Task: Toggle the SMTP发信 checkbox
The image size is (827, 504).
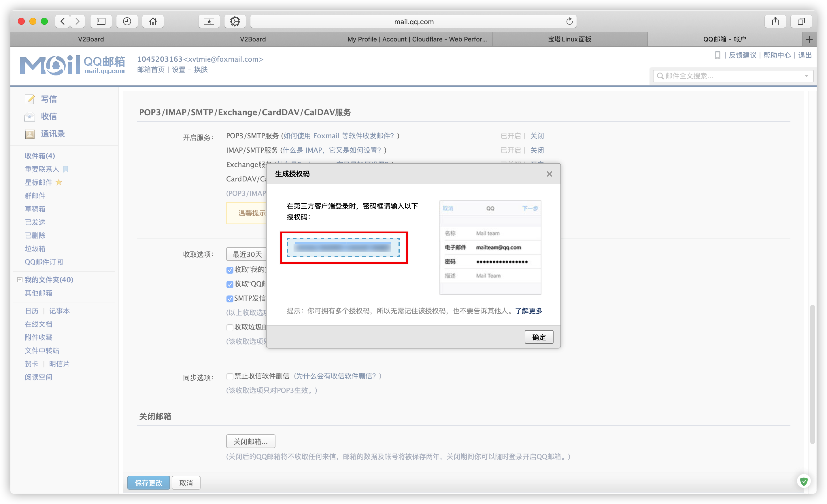Action: point(230,299)
